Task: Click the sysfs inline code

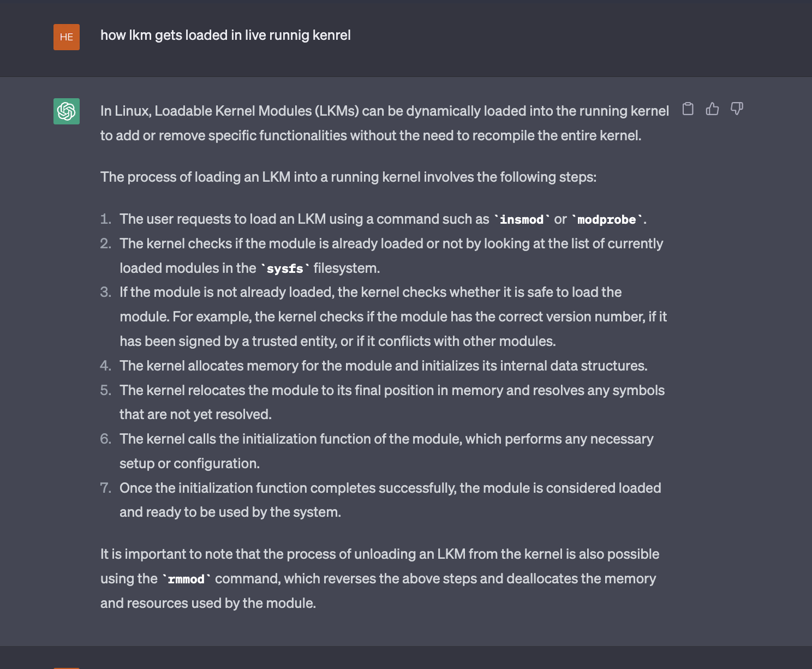Action: (285, 268)
